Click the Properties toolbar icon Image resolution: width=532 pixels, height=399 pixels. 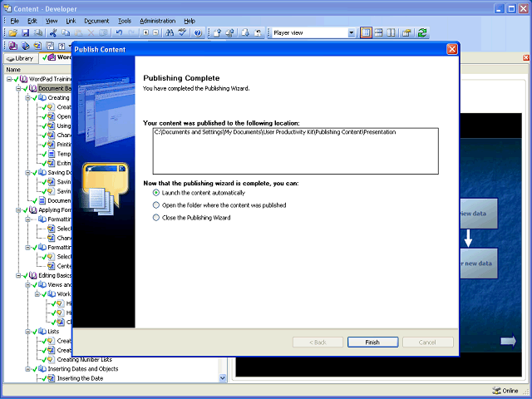(x=406, y=33)
